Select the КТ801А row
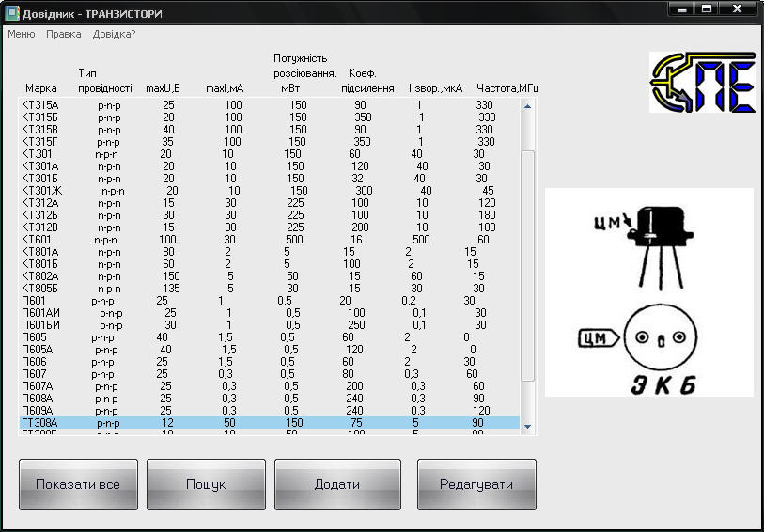The height and width of the screenshot is (532, 764). (270, 252)
